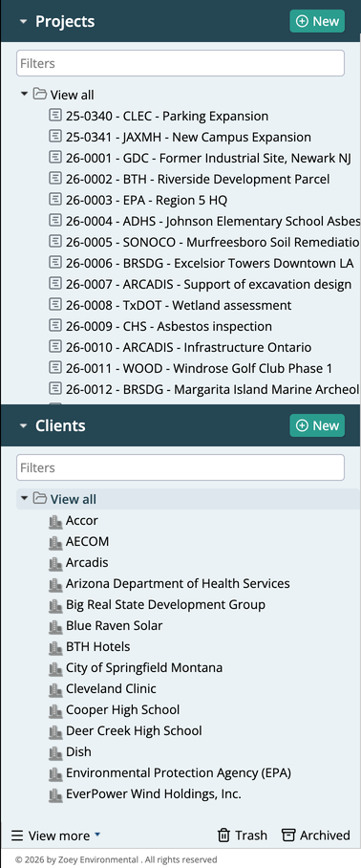Collapse the Clients View all tree arrow

coord(24,498)
